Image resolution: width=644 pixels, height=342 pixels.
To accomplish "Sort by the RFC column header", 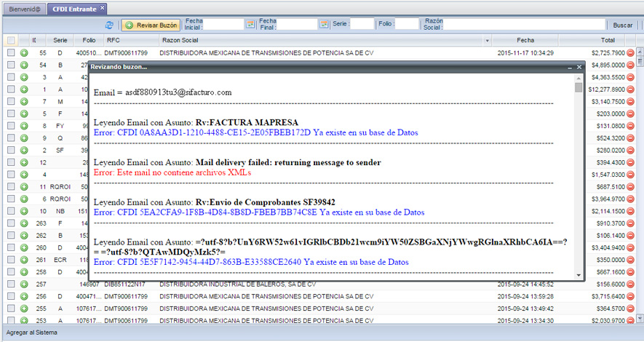I will pyautogui.click(x=132, y=40).
